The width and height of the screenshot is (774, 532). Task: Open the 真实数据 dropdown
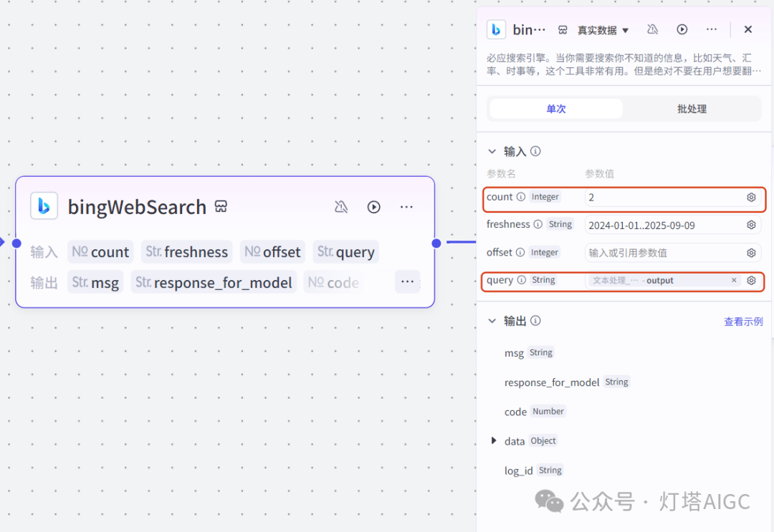(603, 30)
